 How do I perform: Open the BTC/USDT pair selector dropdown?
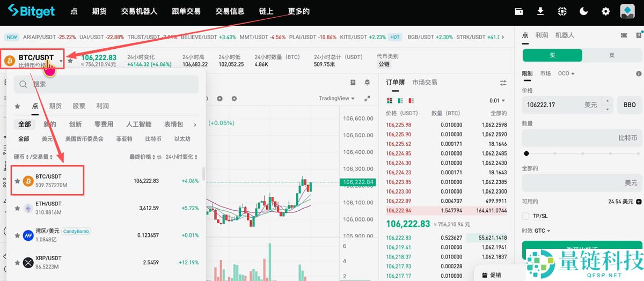coord(33,61)
